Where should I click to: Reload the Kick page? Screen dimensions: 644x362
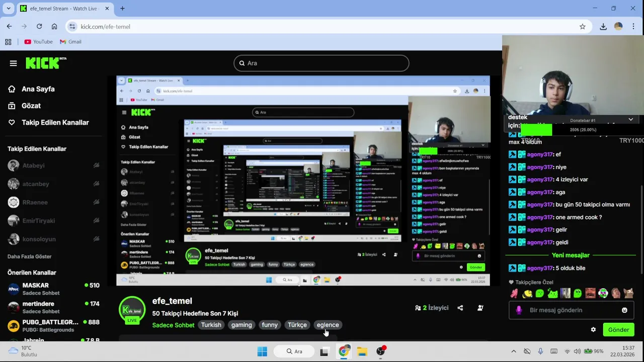pyautogui.click(x=39, y=27)
